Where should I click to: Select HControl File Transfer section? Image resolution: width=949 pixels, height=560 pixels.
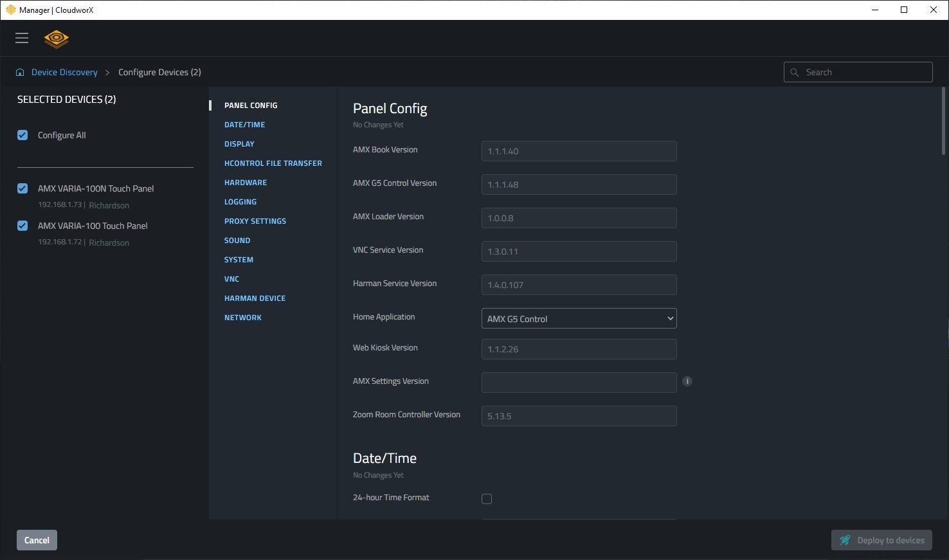(x=273, y=163)
